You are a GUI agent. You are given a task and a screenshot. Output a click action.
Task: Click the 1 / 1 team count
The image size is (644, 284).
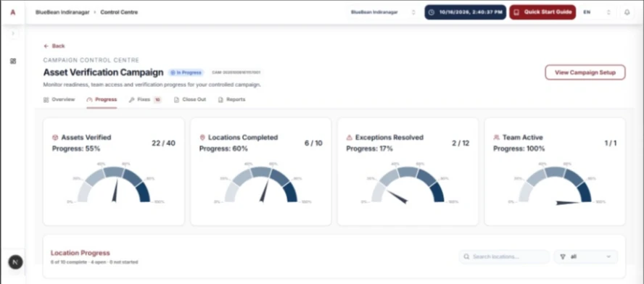click(x=611, y=143)
